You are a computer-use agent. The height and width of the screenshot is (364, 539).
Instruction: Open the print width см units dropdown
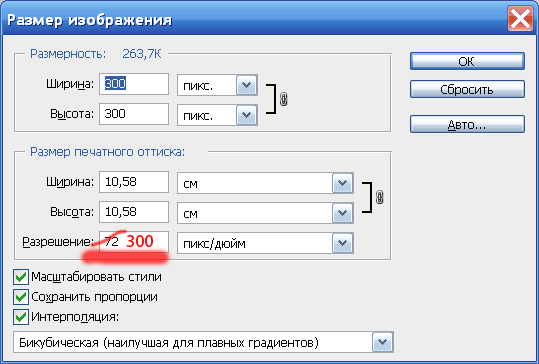tap(265, 183)
